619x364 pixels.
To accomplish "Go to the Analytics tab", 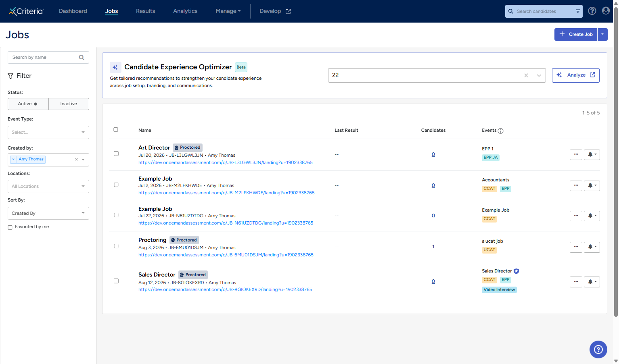I will point(185,11).
